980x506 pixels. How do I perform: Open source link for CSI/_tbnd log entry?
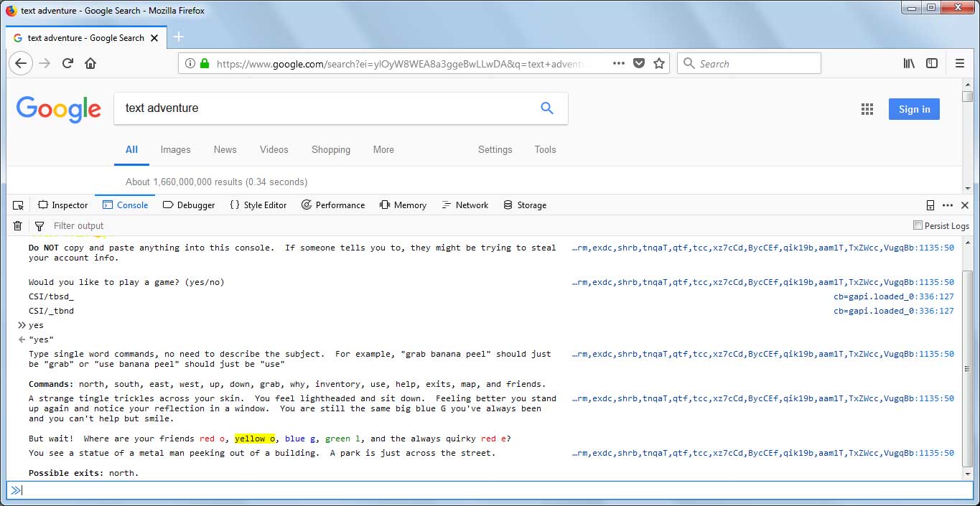tap(894, 311)
